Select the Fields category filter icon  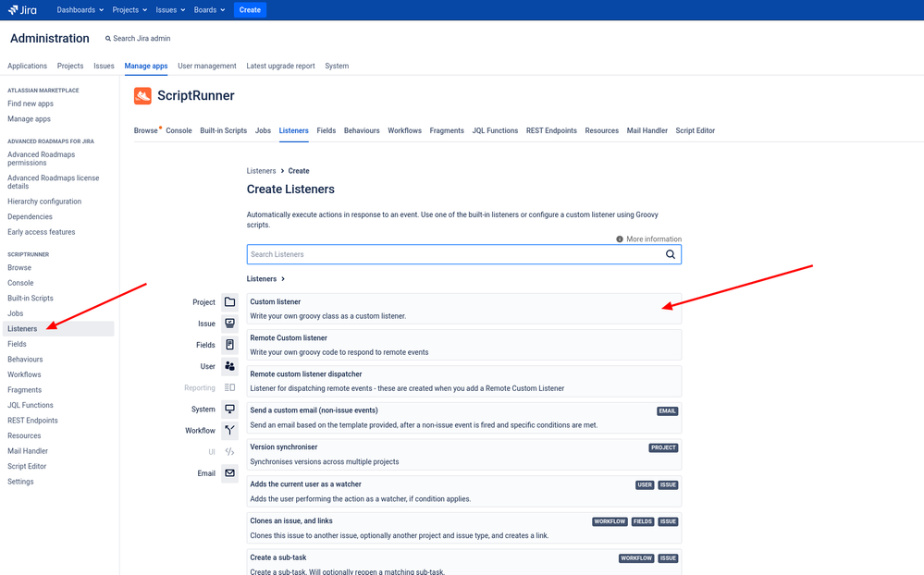229,344
